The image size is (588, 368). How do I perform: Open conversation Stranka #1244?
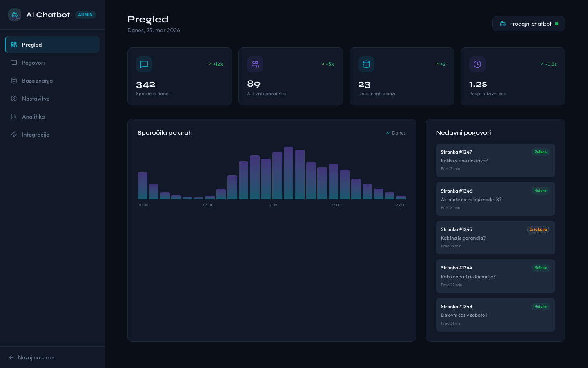click(x=495, y=276)
